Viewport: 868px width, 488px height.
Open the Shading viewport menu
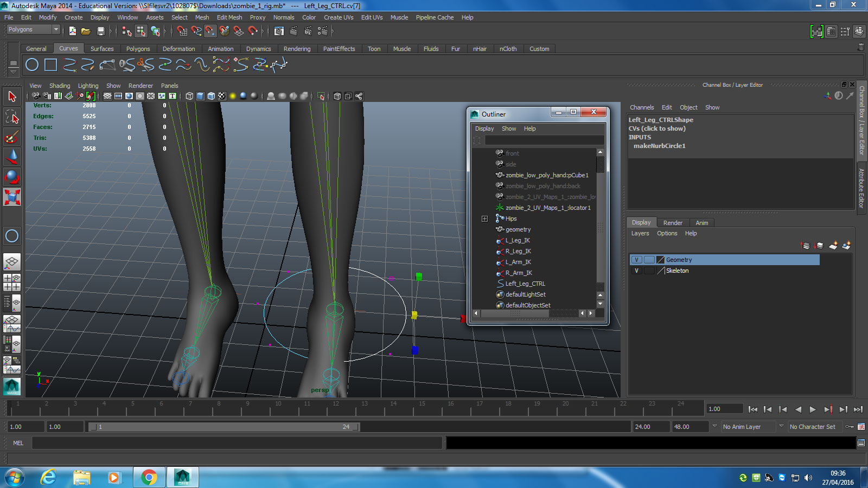pyautogui.click(x=60, y=86)
